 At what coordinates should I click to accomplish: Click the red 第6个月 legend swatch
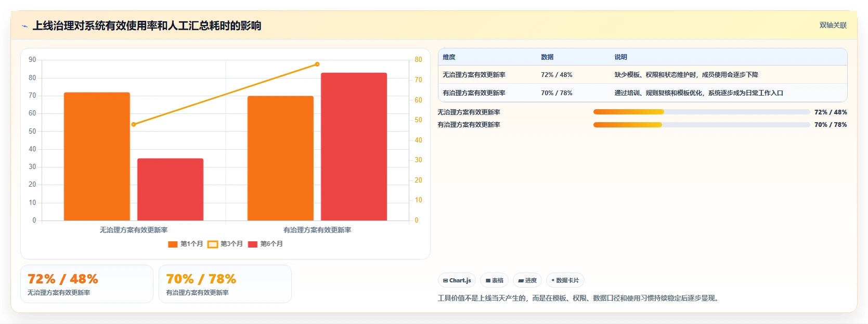pos(253,244)
